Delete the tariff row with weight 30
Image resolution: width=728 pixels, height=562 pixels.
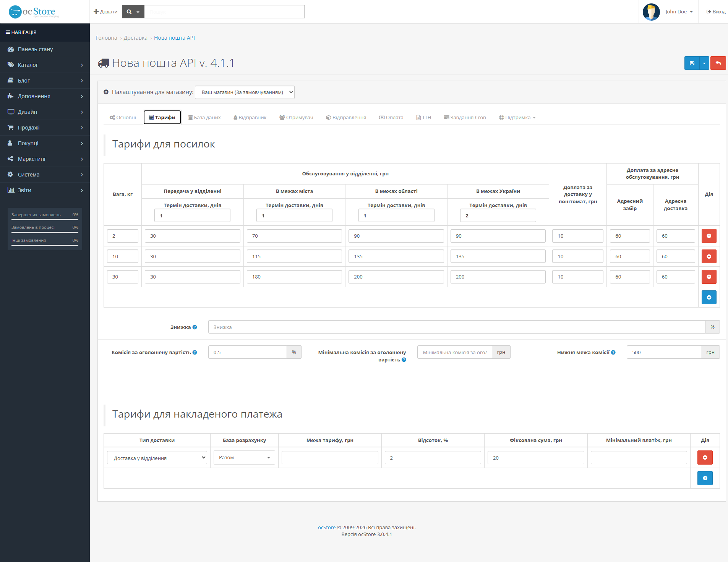[x=709, y=277]
